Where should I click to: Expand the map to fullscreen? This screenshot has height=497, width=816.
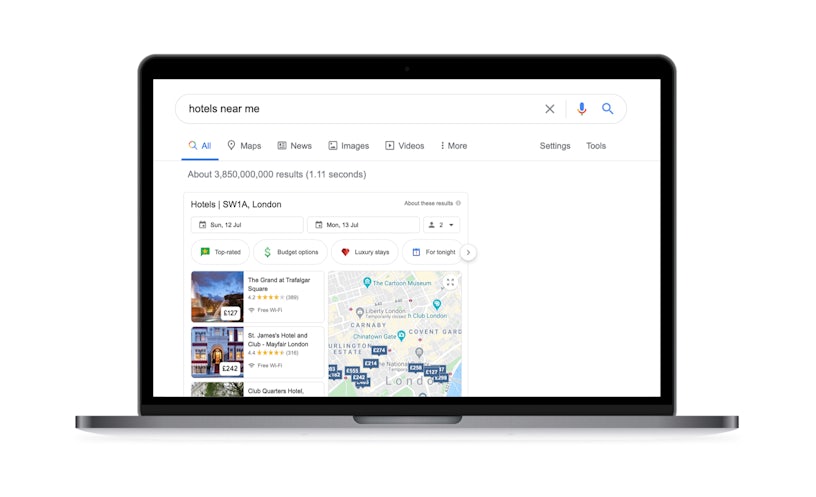(x=450, y=283)
